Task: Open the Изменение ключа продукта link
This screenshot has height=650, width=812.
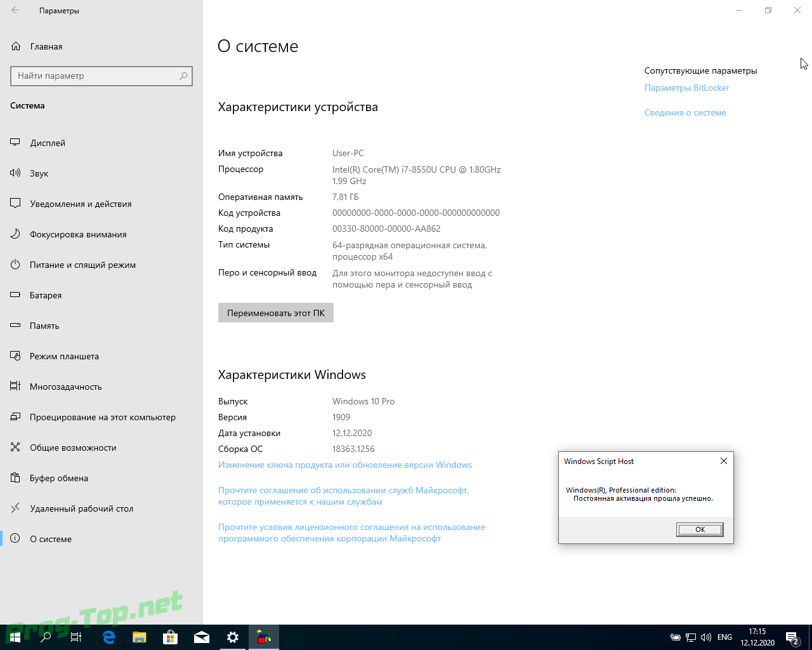Action: [x=345, y=465]
